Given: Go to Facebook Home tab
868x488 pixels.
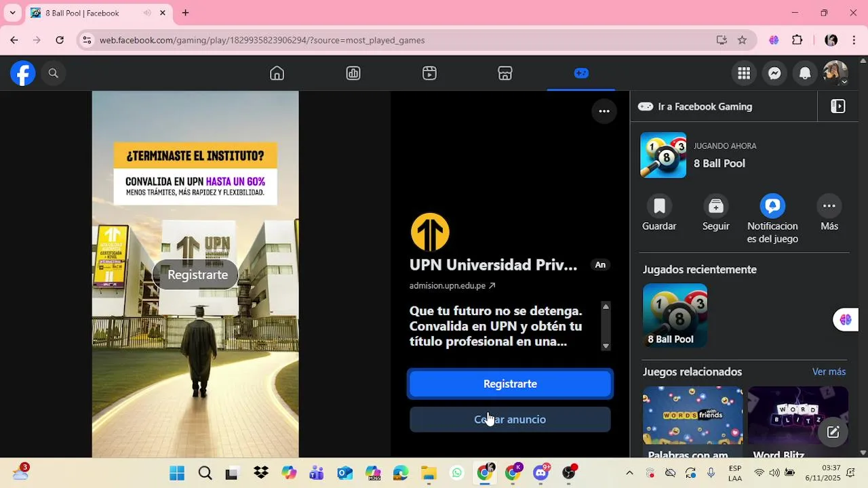Looking at the screenshot, I should 277,73.
